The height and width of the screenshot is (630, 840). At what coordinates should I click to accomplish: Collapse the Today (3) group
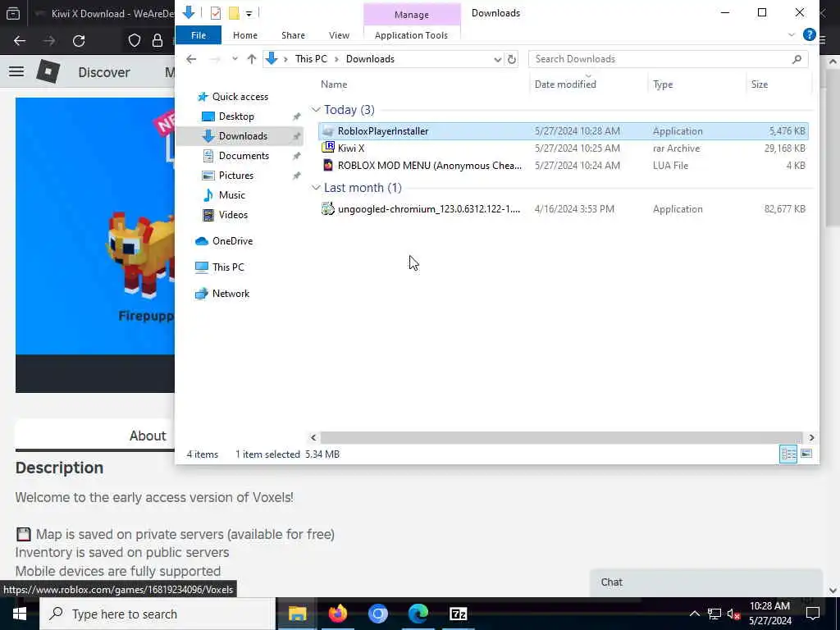pos(316,110)
